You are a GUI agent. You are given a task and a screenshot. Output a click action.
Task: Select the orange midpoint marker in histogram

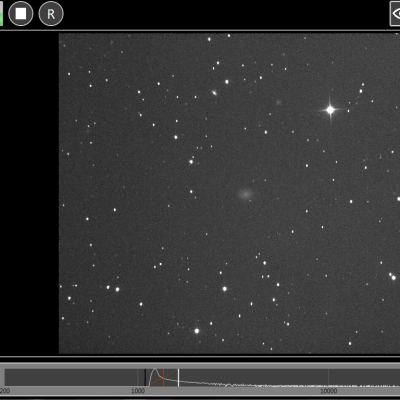(x=164, y=377)
